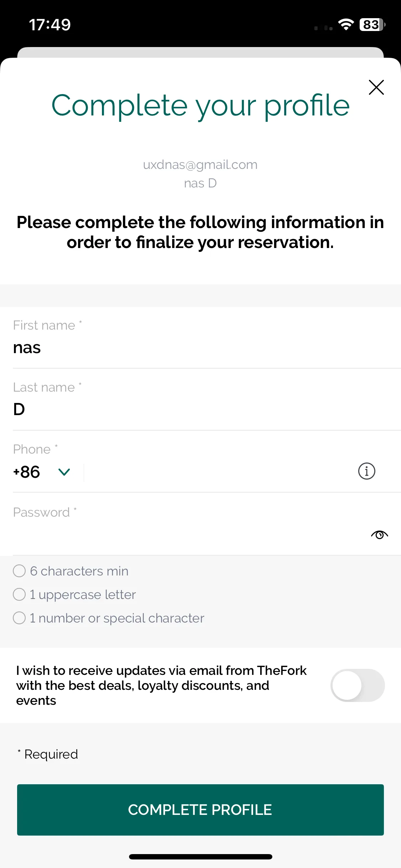Tap the phone info icon
Screen dimensions: 401x868
[366, 471]
